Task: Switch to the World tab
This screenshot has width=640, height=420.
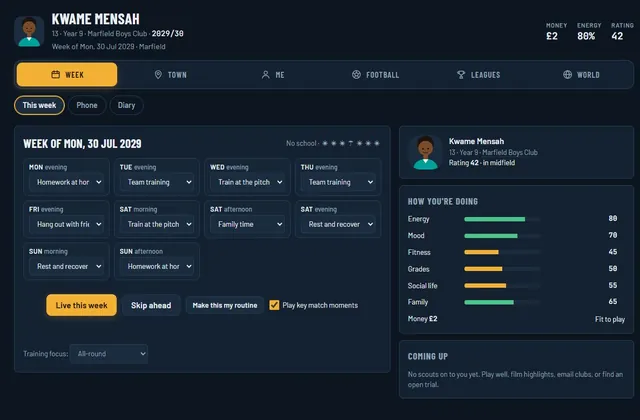Action: pyautogui.click(x=581, y=75)
